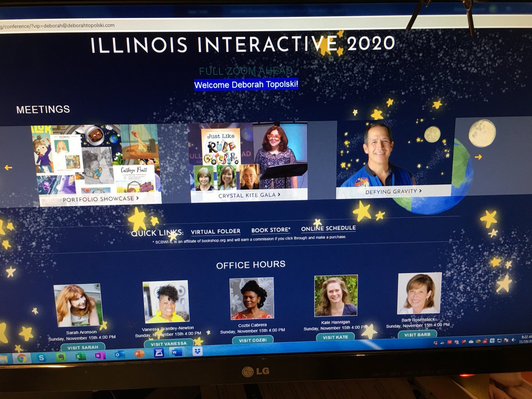The height and width of the screenshot is (399, 532).
Task: Open Skype from the taskbar
Action: tap(41, 357)
